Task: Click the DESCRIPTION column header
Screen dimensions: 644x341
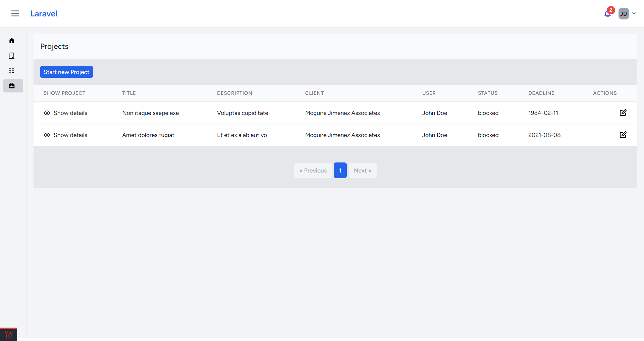Action: pyautogui.click(x=234, y=93)
